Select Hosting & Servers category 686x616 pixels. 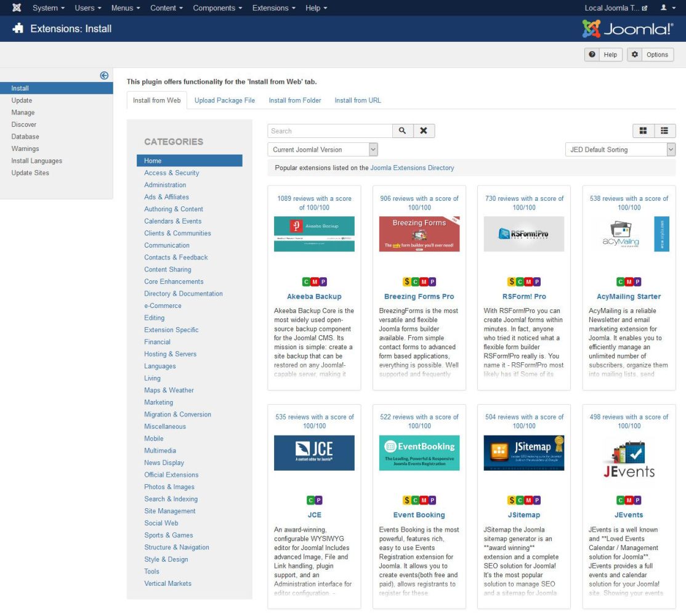click(x=170, y=354)
